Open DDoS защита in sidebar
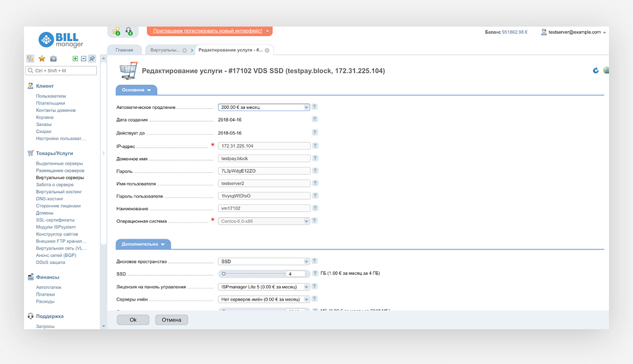 click(51, 262)
